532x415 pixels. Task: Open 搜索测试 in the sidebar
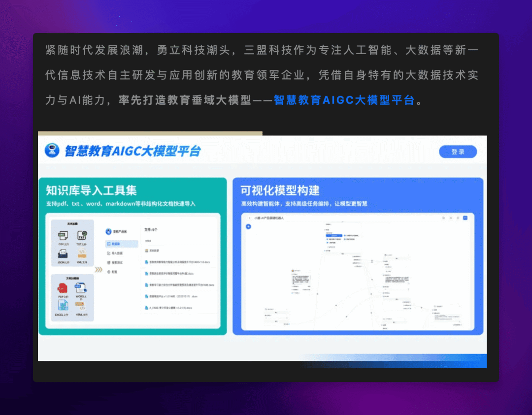[x=115, y=262]
